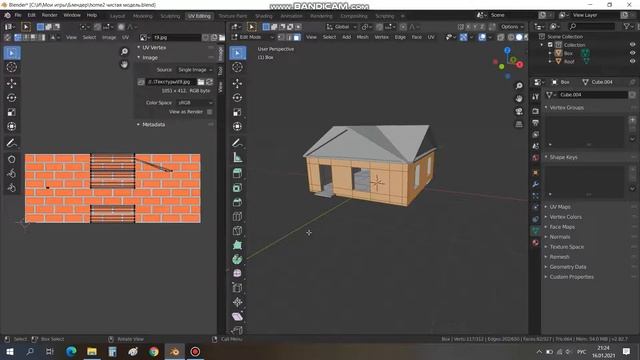Toggle X-ray view in 3D viewport header
640x360 pixels.
tap(501, 37)
